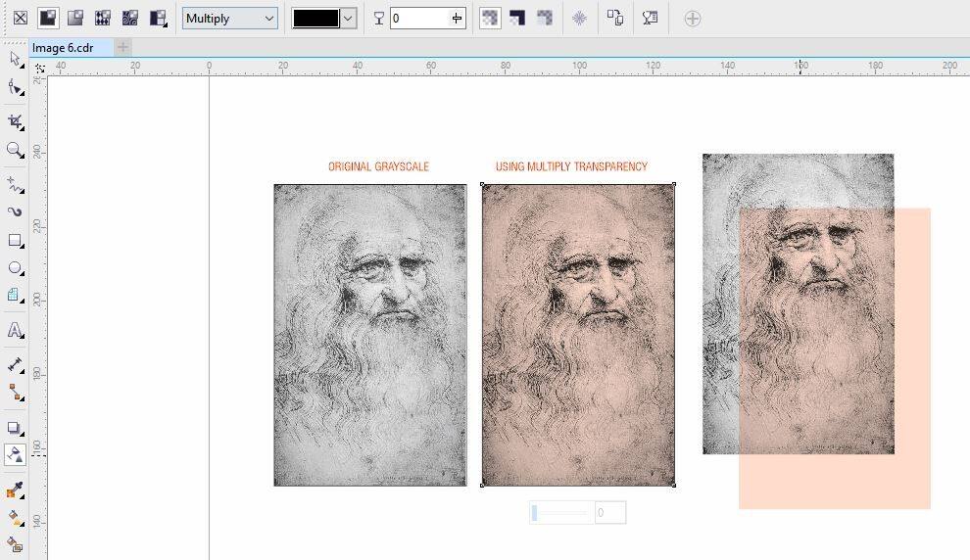The image size is (970, 560).
Task: Open the Multiply merge mode dropdown
Action: [229, 19]
